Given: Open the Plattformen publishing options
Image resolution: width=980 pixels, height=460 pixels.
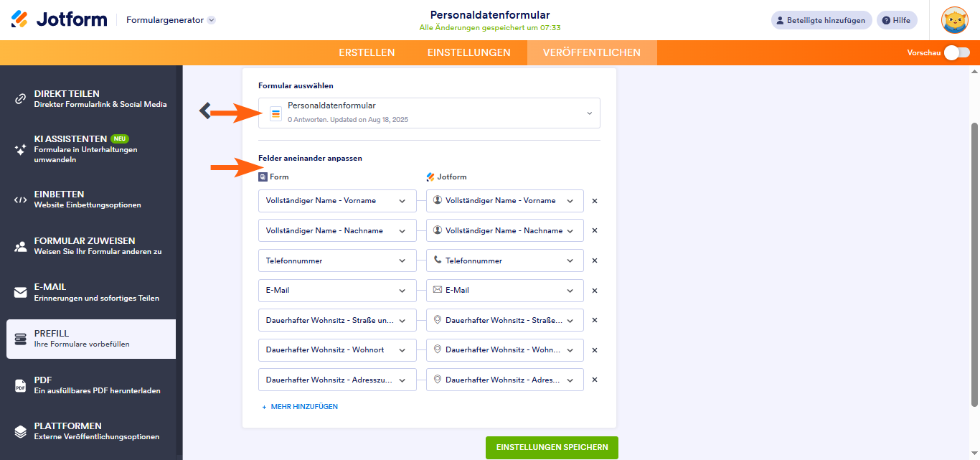Looking at the screenshot, I should coord(91,431).
